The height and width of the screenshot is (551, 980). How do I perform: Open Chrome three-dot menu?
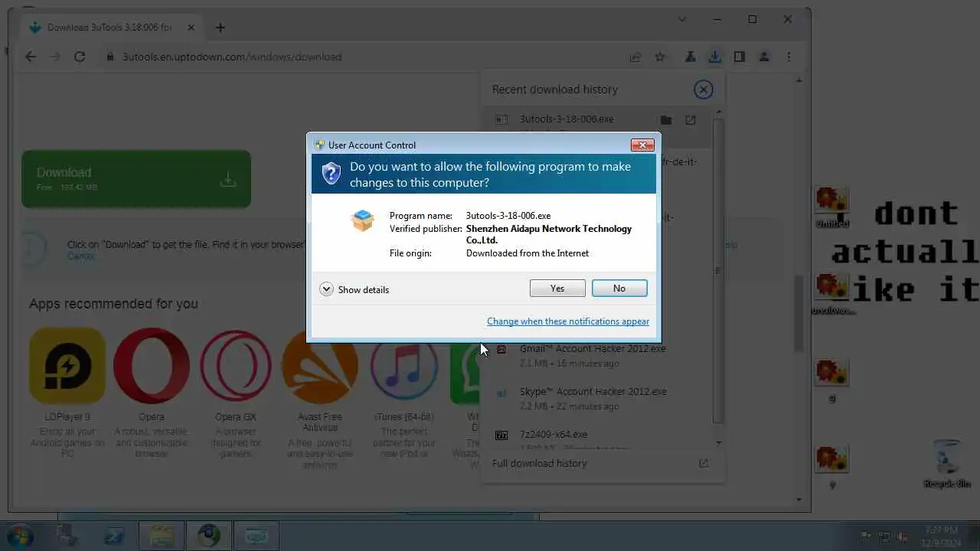click(x=789, y=57)
